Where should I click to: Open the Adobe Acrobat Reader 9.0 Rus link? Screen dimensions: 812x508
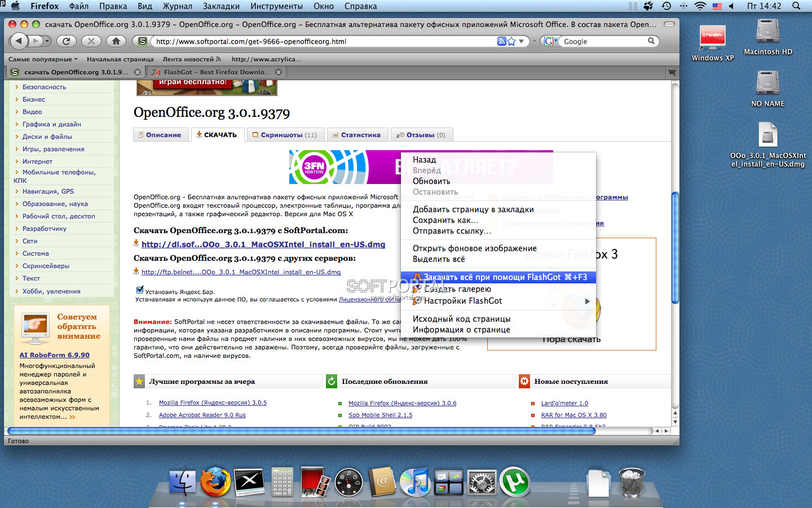(x=202, y=415)
